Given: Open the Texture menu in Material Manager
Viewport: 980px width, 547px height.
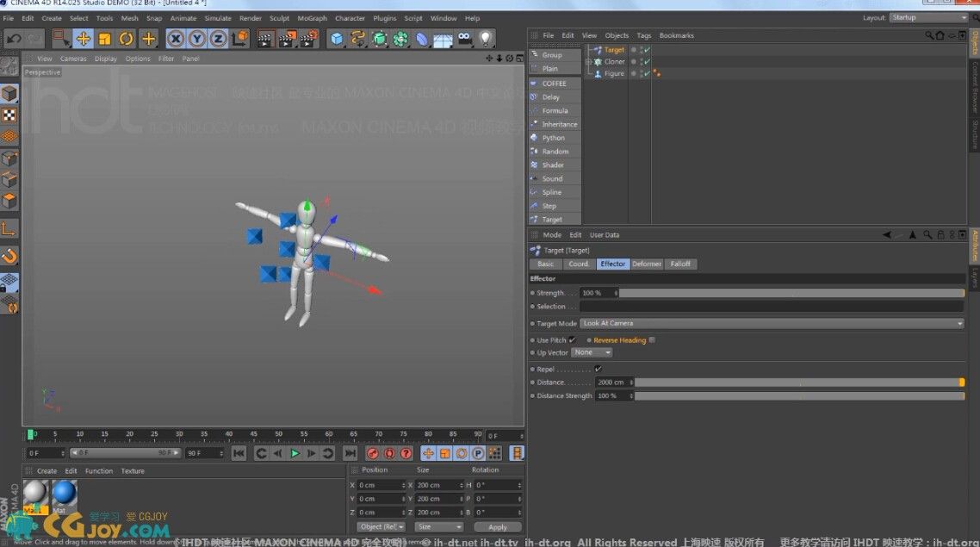Looking at the screenshot, I should 133,470.
